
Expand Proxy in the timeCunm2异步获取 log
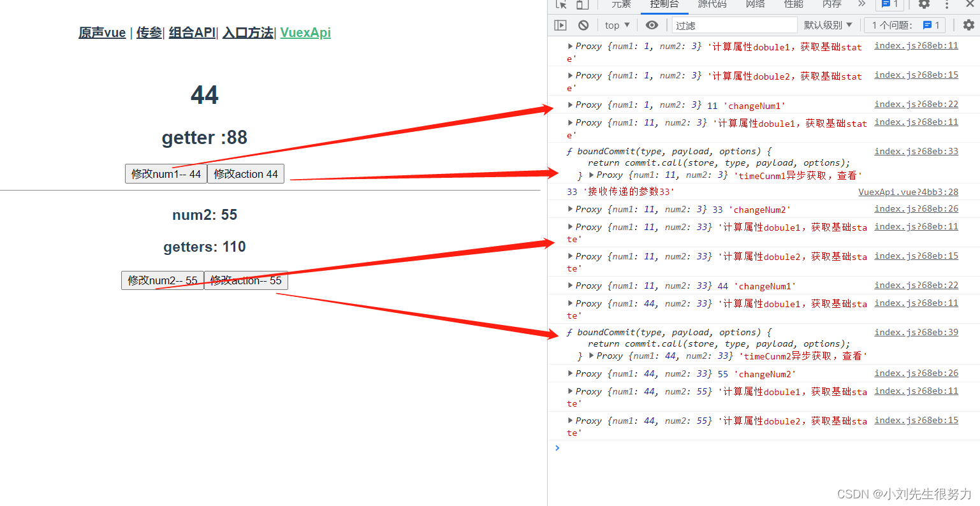pyautogui.click(x=591, y=356)
